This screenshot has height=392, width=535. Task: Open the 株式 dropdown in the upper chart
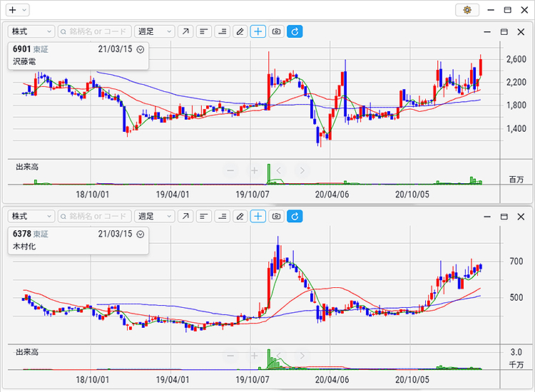coord(31,31)
